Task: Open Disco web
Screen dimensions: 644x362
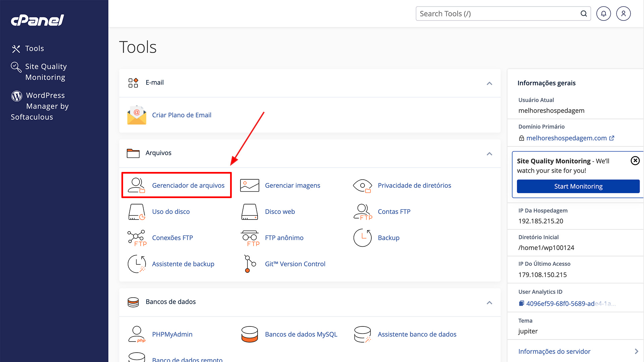Action: [x=280, y=212]
